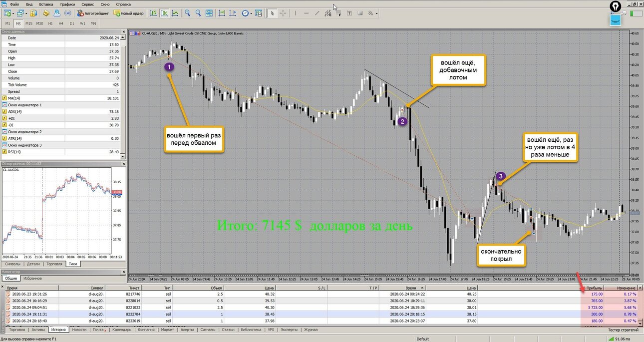
Task: Switch timeframe to M1
Action: (x=7, y=23)
